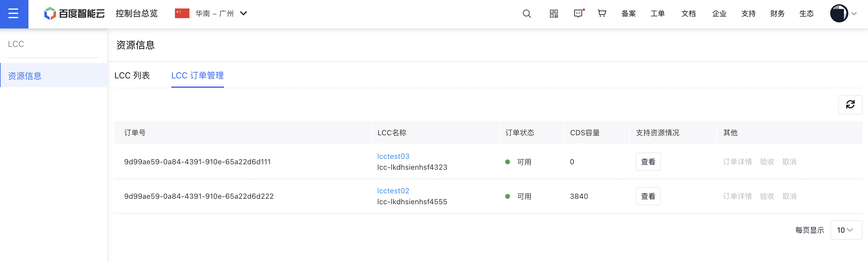Viewport: 868px width, 262px height.
Task: Click the Baidu AI Cloud logo
Action: 74,14
